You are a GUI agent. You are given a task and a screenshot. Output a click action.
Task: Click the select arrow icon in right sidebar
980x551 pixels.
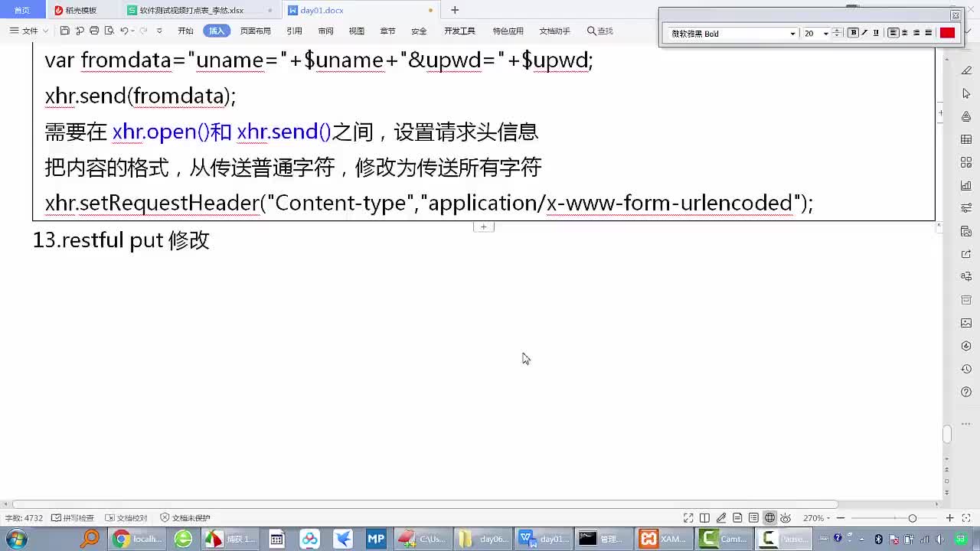click(x=966, y=93)
